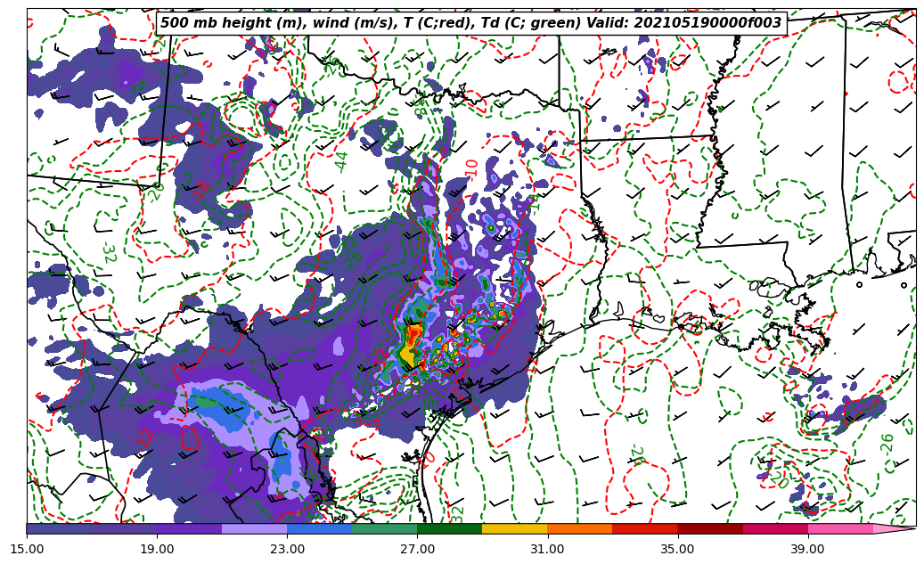The height and width of the screenshot is (564, 924).
Task: Click the green -44 dewpoint contour label
Action: tap(342, 161)
